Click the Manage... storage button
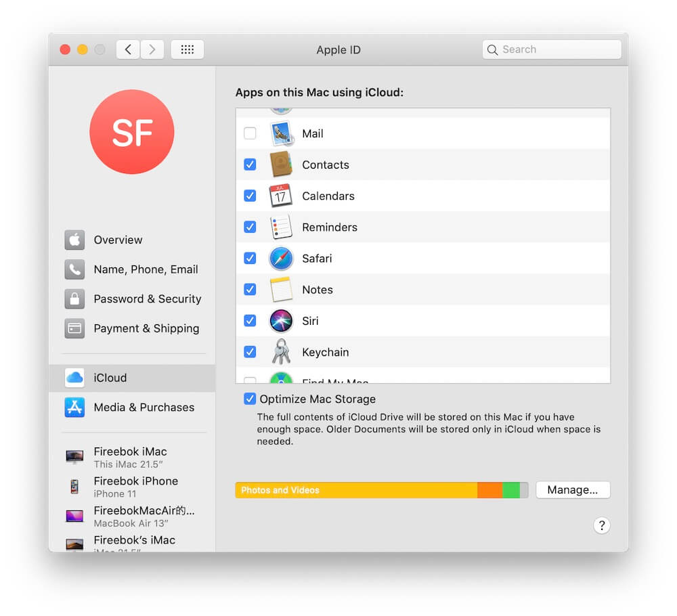677x616 pixels. coord(573,490)
